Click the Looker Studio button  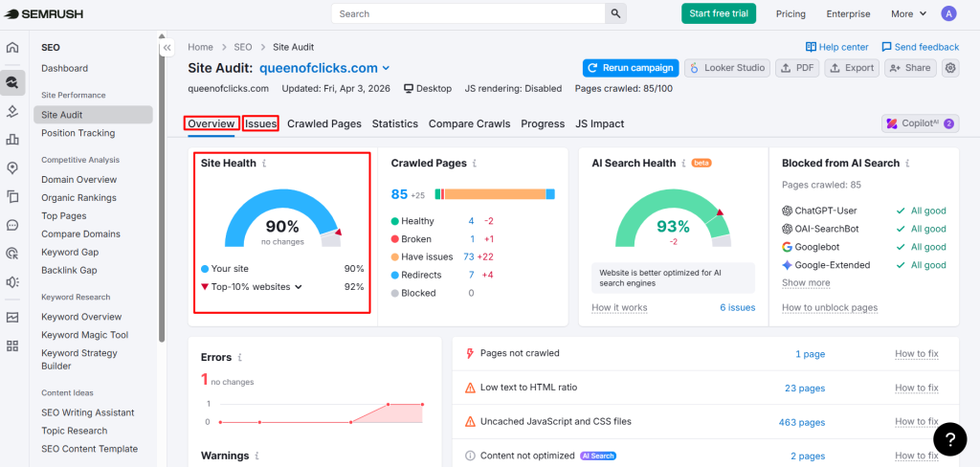click(x=727, y=68)
